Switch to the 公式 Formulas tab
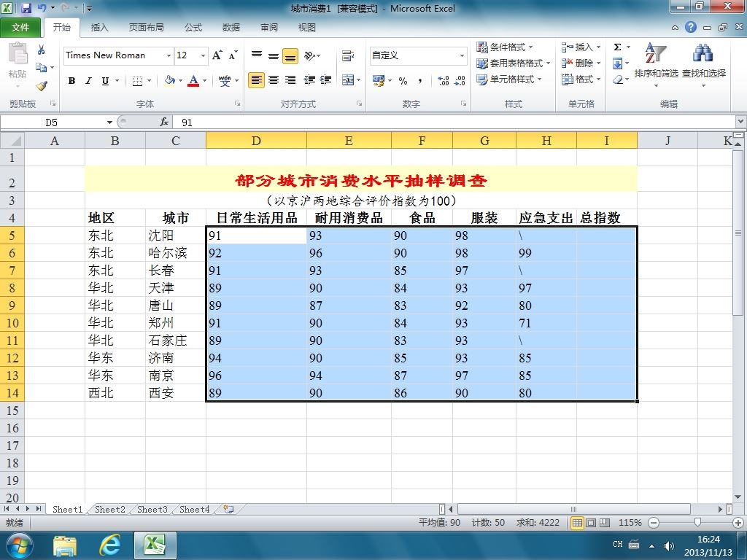This screenshot has width=747, height=560. point(193,27)
